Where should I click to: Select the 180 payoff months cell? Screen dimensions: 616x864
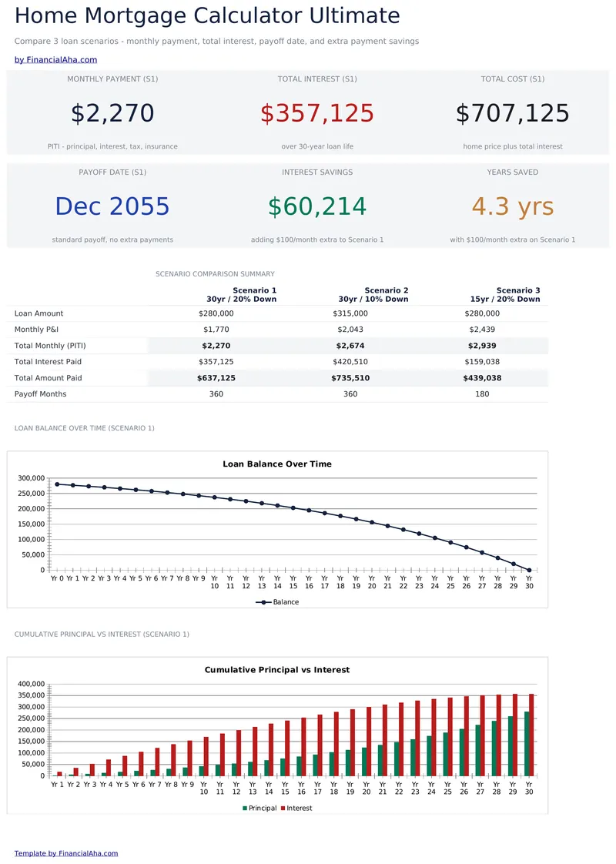coord(482,394)
